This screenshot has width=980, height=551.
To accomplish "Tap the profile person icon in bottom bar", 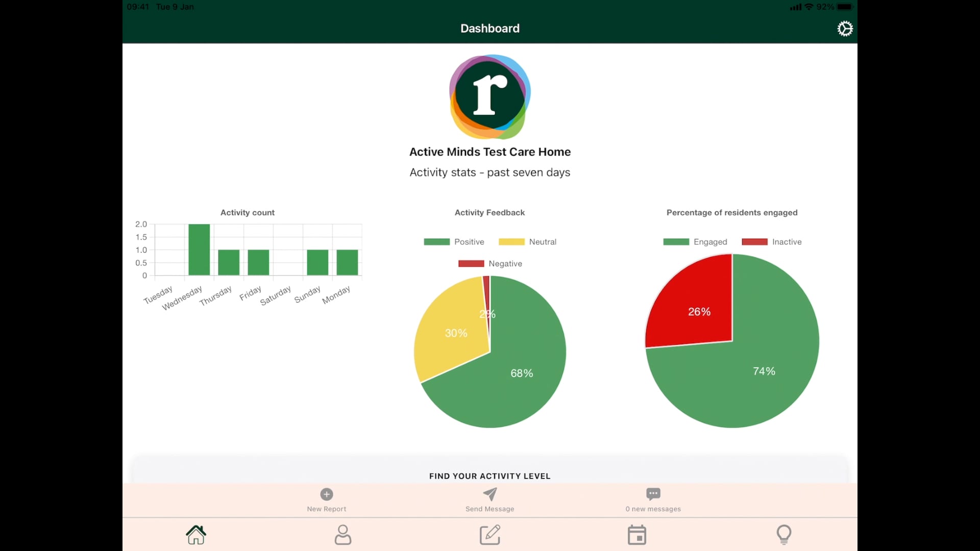I will pos(343,535).
